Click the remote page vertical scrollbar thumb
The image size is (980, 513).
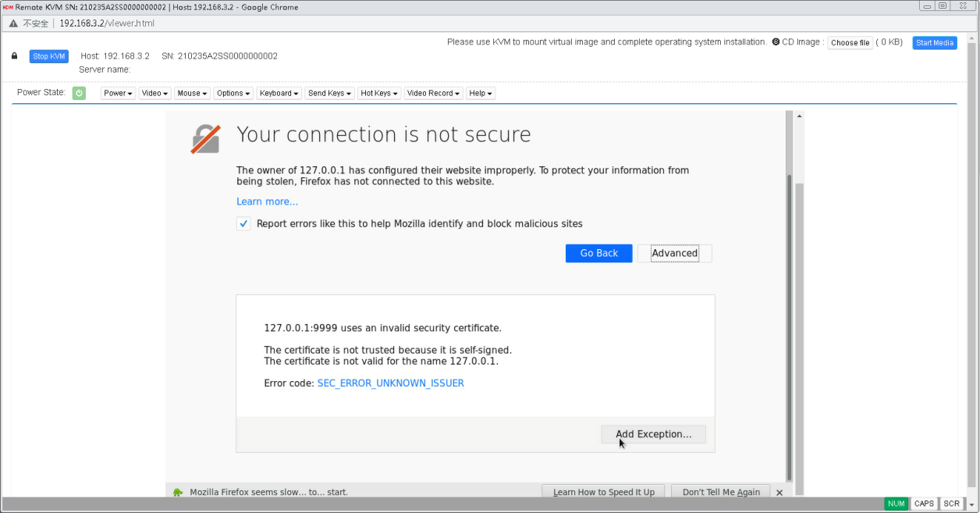coord(788,328)
